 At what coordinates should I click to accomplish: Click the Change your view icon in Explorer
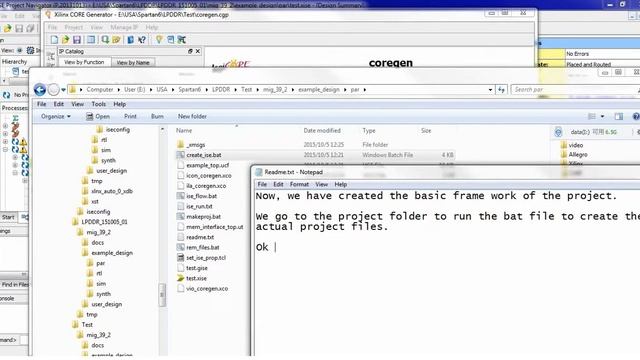(x=592, y=116)
